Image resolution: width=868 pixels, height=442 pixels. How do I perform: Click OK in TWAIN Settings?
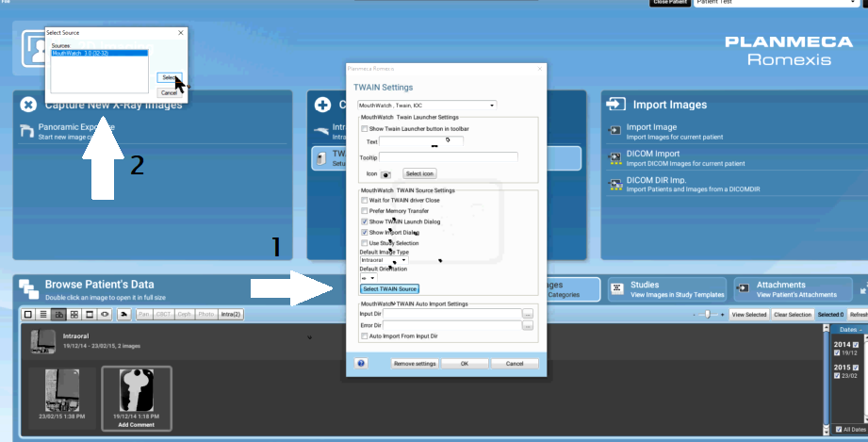[465, 364]
